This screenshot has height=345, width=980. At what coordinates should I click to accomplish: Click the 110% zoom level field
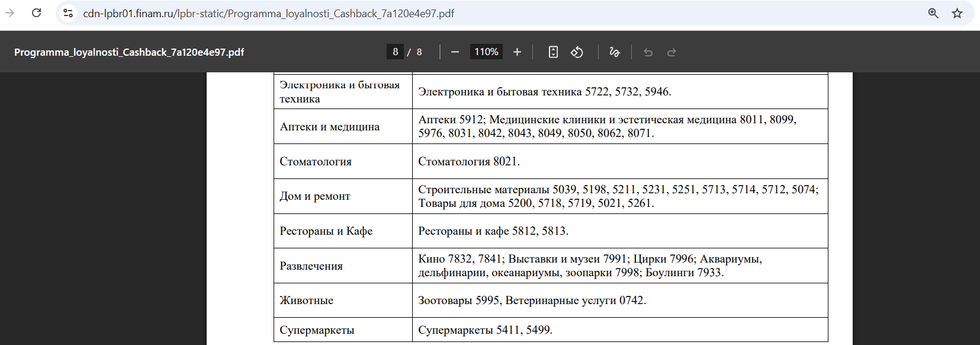486,52
